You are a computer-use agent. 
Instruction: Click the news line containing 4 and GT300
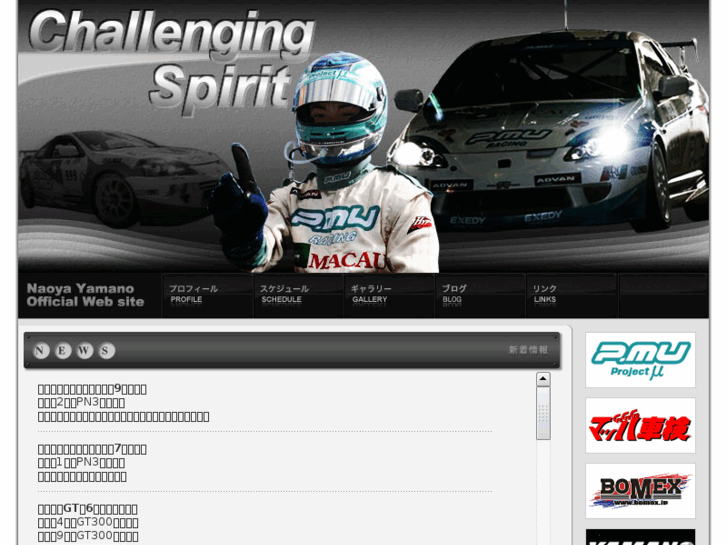tap(88, 522)
